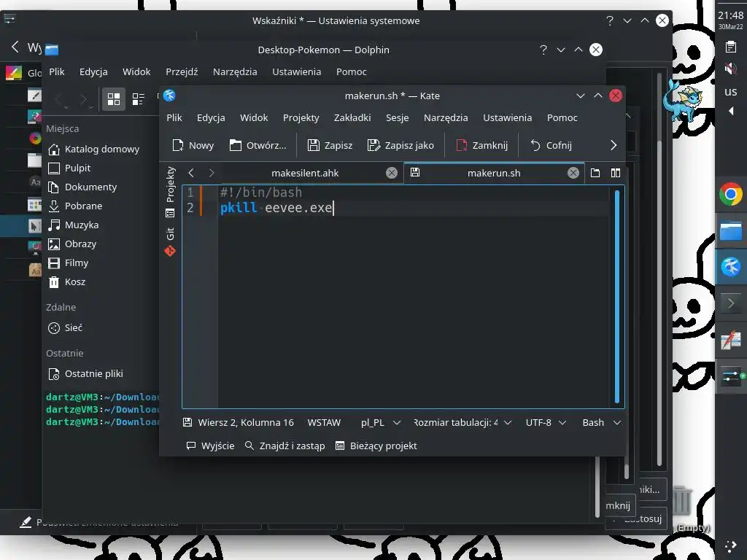Close the makerun.sh tab
The image size is (747, 560).
[x=573, y=173]
